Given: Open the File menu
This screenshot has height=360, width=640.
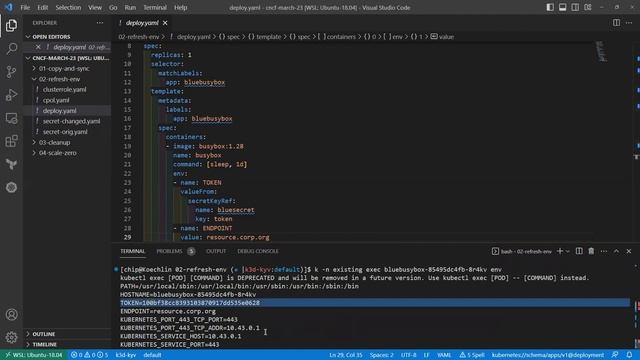Looking at the screenshot, I should tap(25, 7).
